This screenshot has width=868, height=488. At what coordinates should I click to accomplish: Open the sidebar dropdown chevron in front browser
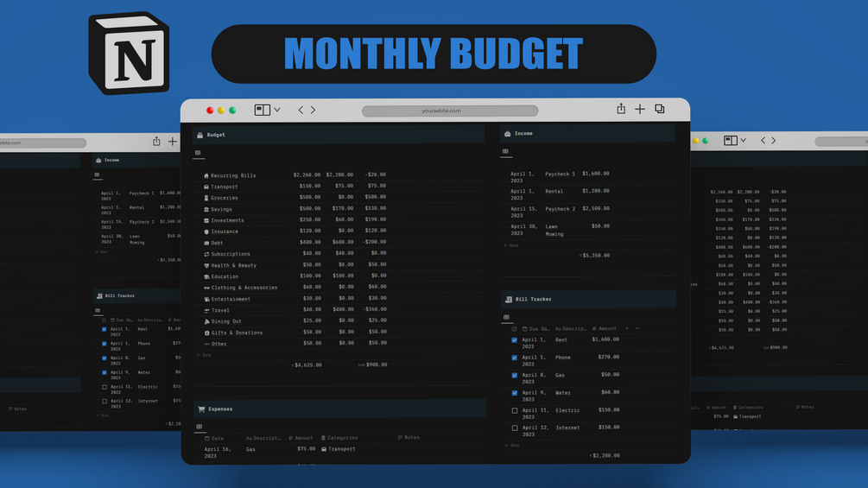(276, 110)
